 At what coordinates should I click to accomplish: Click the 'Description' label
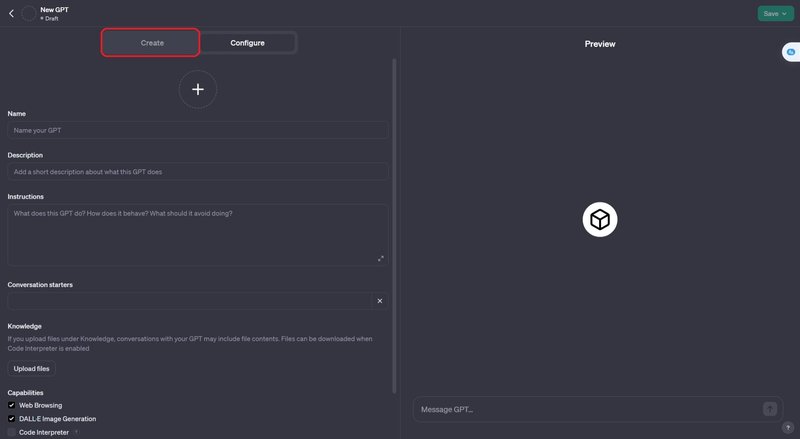coord(25,155)
